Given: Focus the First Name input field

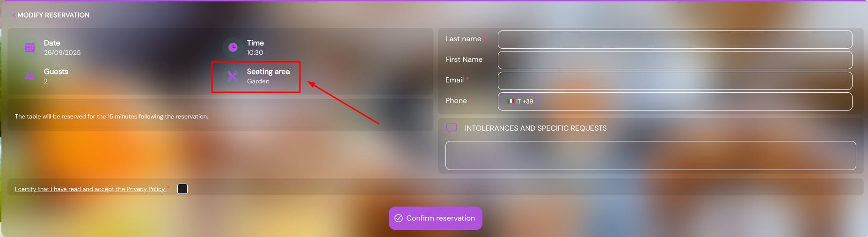Looking at the screenshot, I should point(675,60).
